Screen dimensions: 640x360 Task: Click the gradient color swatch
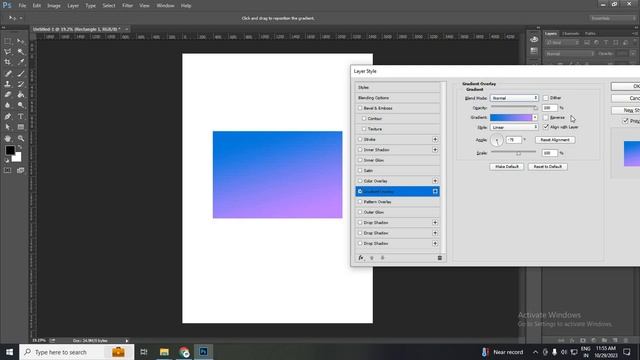(x=511, y=118)
